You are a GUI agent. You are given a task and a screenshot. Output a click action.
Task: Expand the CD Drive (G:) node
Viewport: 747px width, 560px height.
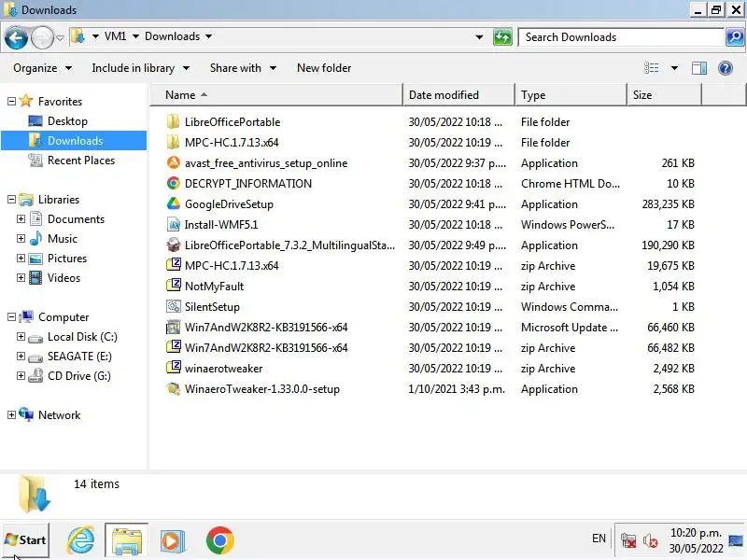21,375
